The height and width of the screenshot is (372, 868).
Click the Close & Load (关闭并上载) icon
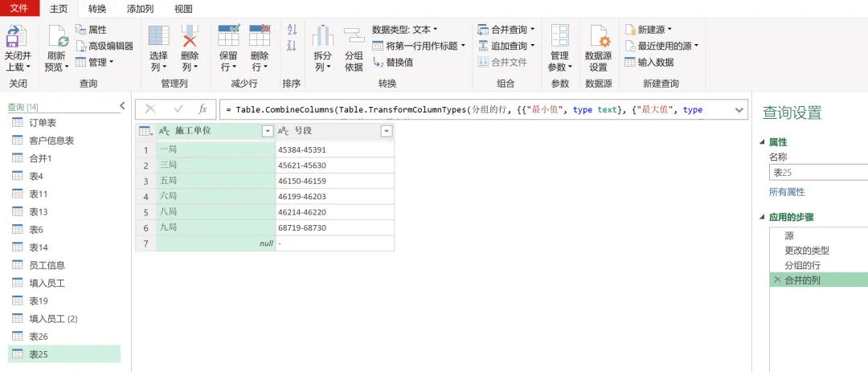coord(16,36)
